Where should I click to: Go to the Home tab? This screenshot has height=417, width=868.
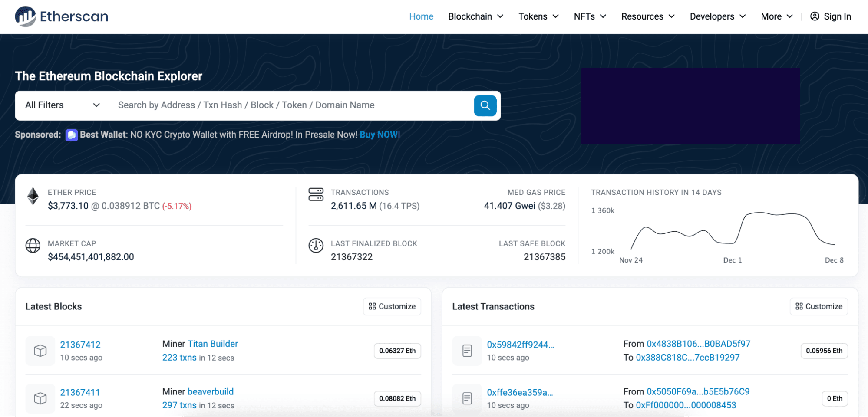421,16
